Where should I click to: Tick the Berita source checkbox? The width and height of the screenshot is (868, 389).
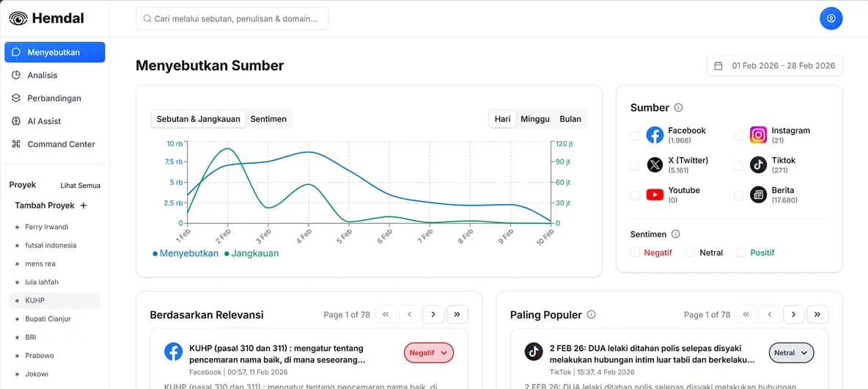[x=738, y=195]
